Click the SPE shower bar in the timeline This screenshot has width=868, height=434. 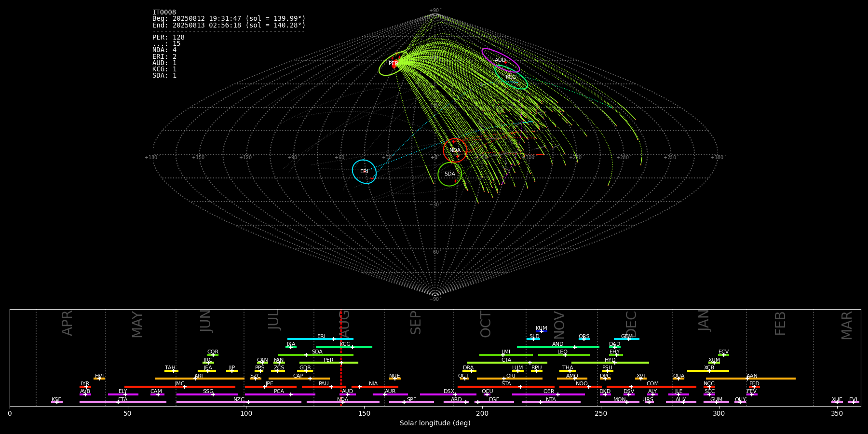click(x=411, y=402)
